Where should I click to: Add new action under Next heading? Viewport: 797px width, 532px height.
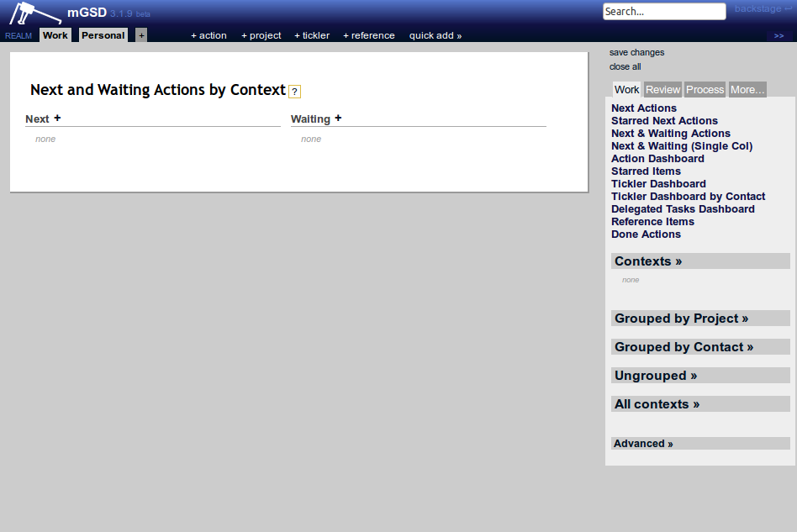[57, 118]
